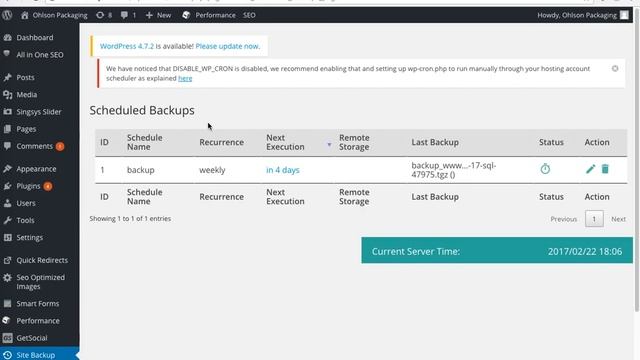Open the WordPress logo menu
Viewport: 640px width, 360px height.
point(7,15)
